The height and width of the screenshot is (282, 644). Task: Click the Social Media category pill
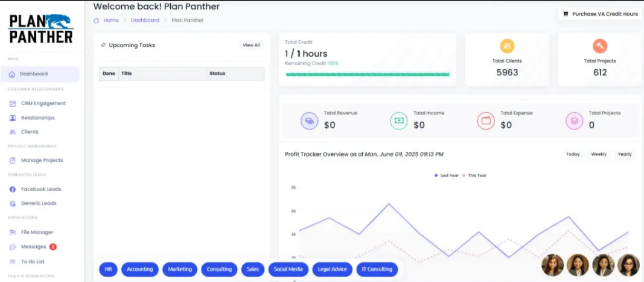289,269
